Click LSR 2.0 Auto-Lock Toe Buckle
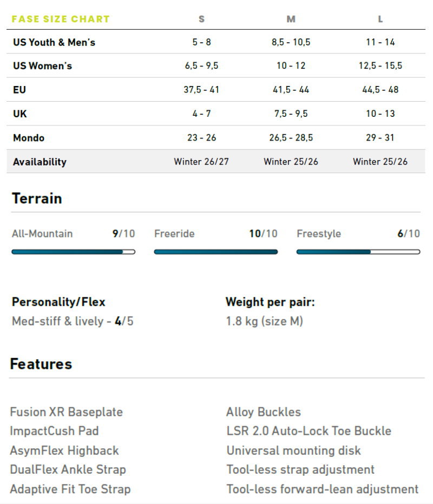Image resolution: width=433 pixels, height=504 pixels. click(309, 430)
